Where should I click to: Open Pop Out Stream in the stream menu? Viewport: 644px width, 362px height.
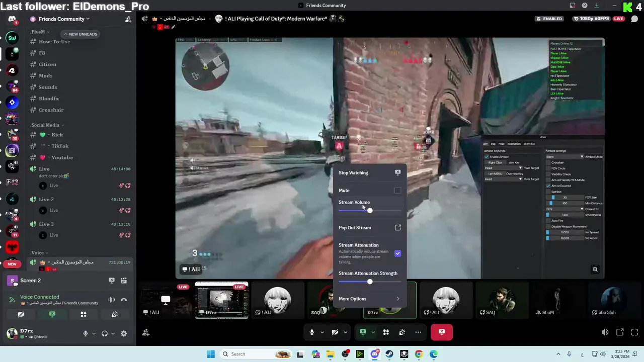(370, 228)
